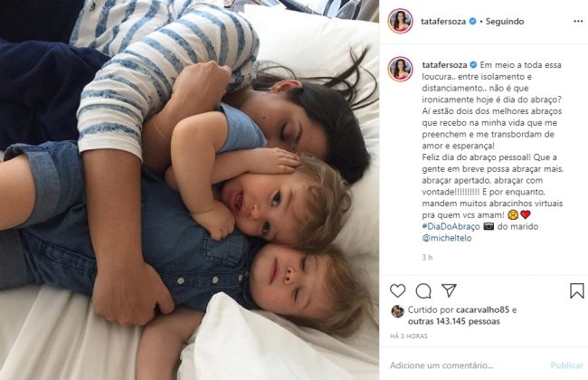Click the tatafersoza avatar beside the caption

pyautogui.click(x=401, y=70)
